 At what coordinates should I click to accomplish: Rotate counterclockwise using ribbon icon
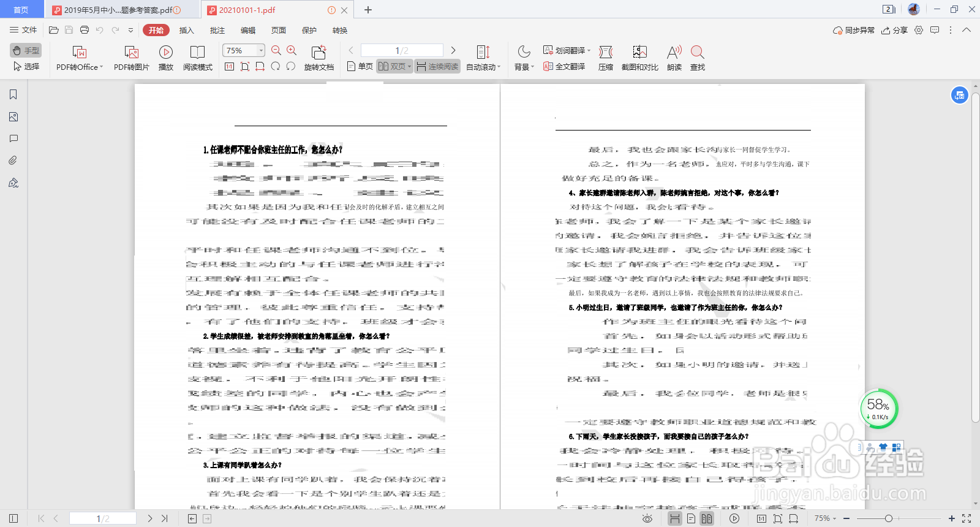(275, 66)
